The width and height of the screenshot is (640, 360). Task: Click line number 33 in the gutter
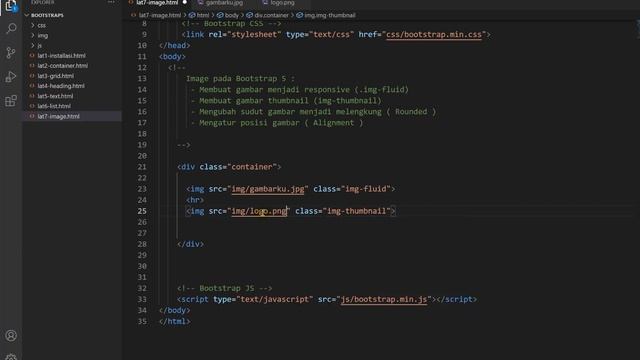142,299
